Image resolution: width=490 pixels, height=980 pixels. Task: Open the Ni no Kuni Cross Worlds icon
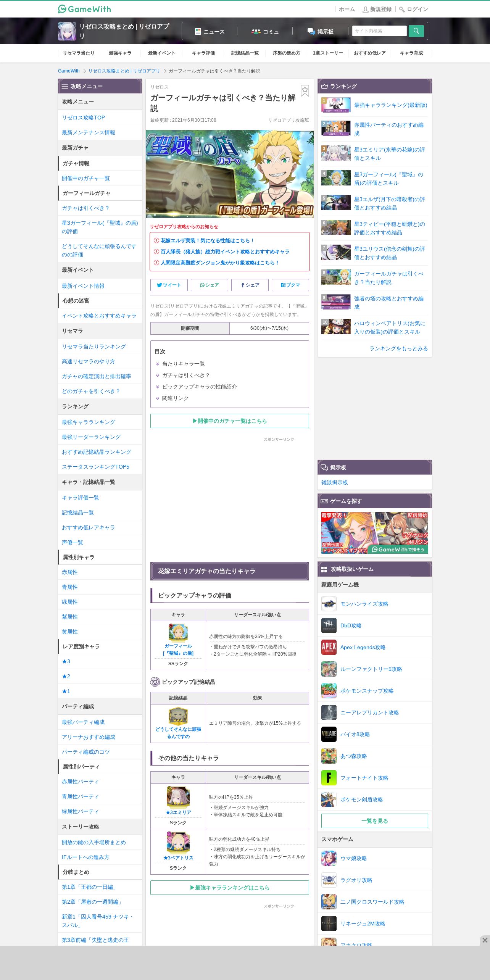point(329,902)
